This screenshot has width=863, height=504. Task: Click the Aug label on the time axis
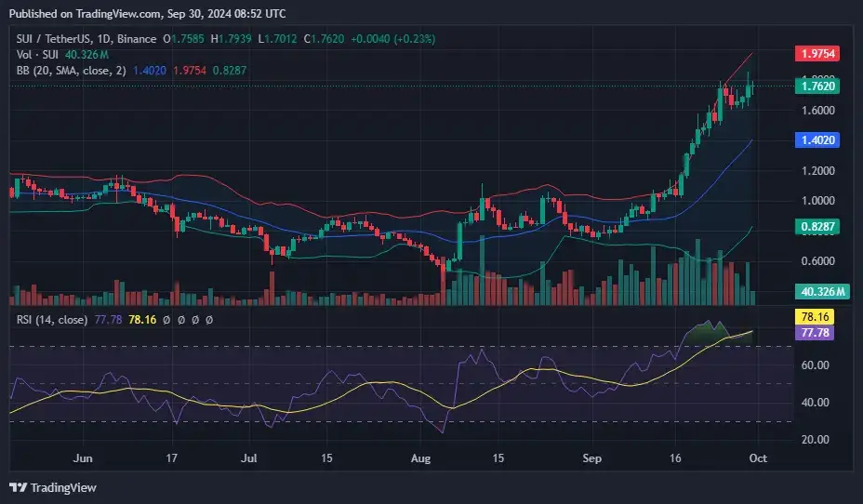pos(420,458)
